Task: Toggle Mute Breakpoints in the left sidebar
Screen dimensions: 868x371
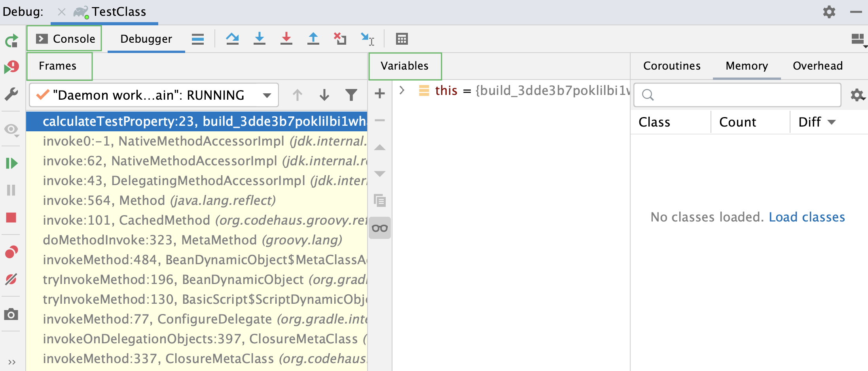Action: pyautogui.click(x=11, y=280)
